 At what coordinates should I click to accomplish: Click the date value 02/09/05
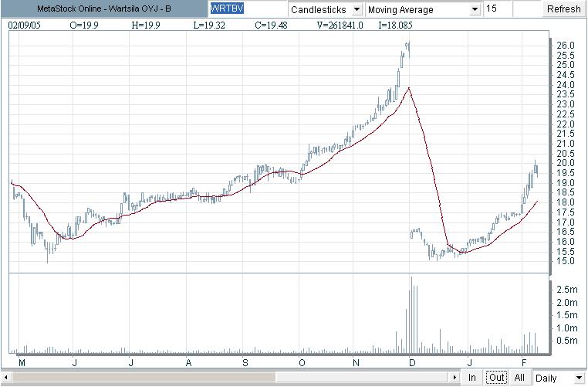(25, 25)
